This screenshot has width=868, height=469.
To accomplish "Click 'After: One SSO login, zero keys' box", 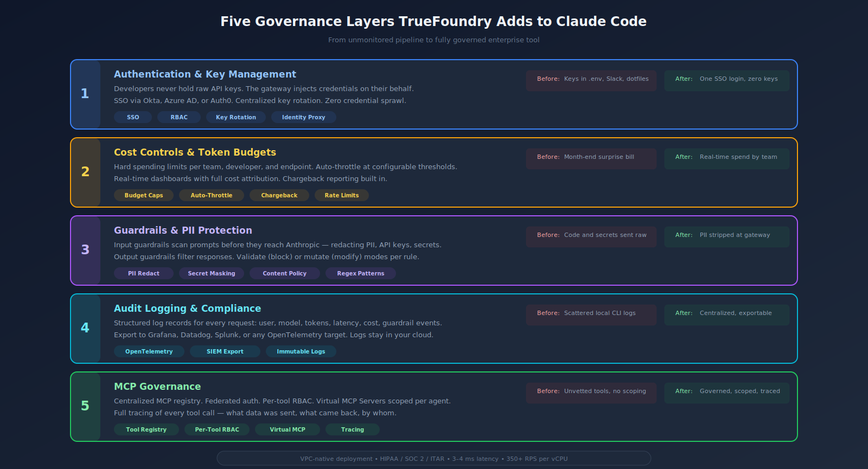I will [727, 81].
